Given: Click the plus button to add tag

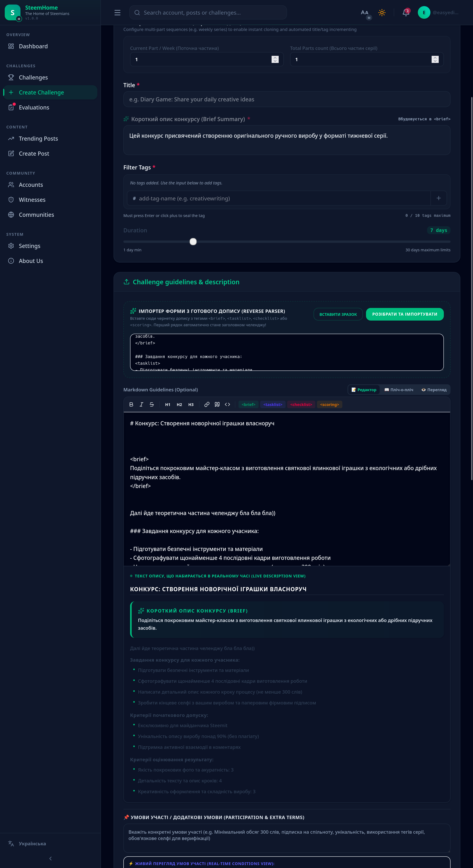Looking at the screenshot, I should [x=439, y=198].
